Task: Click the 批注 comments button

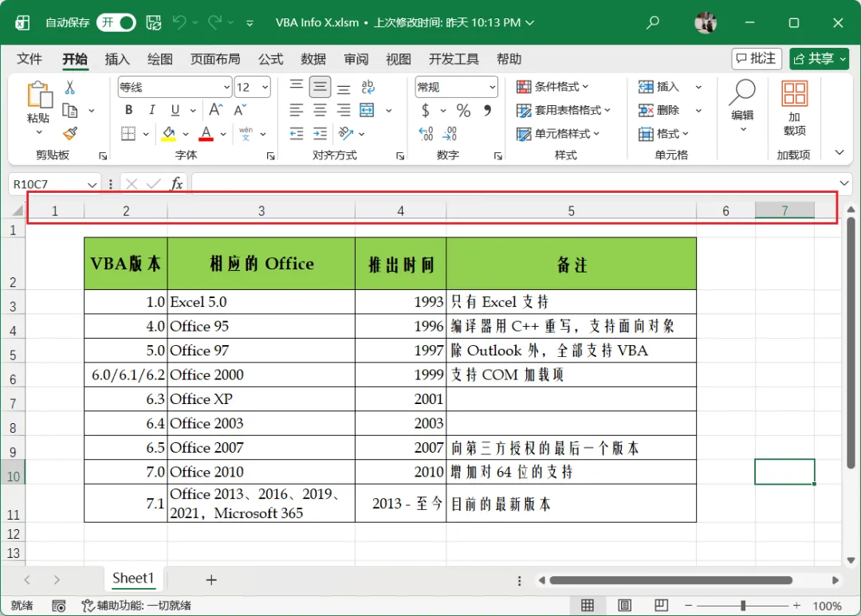Action: [x=756, y=58]
